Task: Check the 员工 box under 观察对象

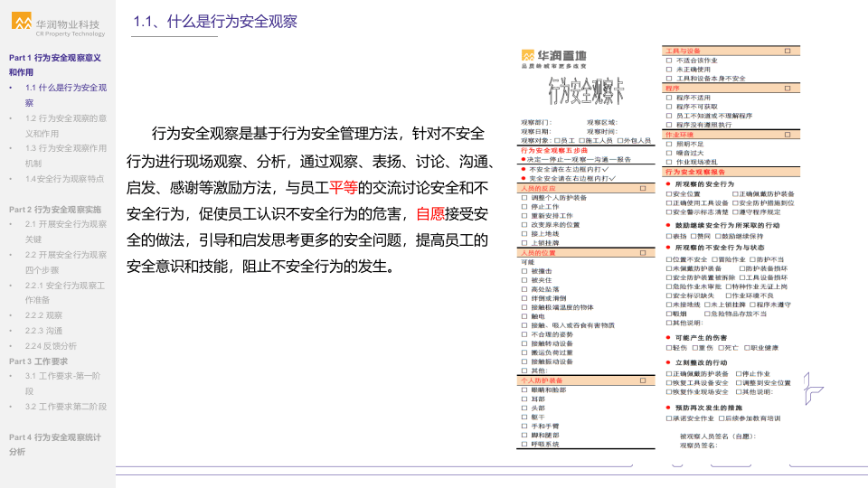Action: click(x=557, y=141)
